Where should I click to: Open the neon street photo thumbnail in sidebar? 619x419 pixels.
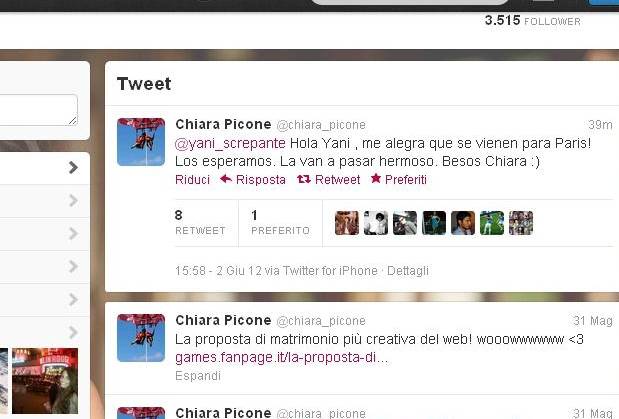tap(45, 381)
